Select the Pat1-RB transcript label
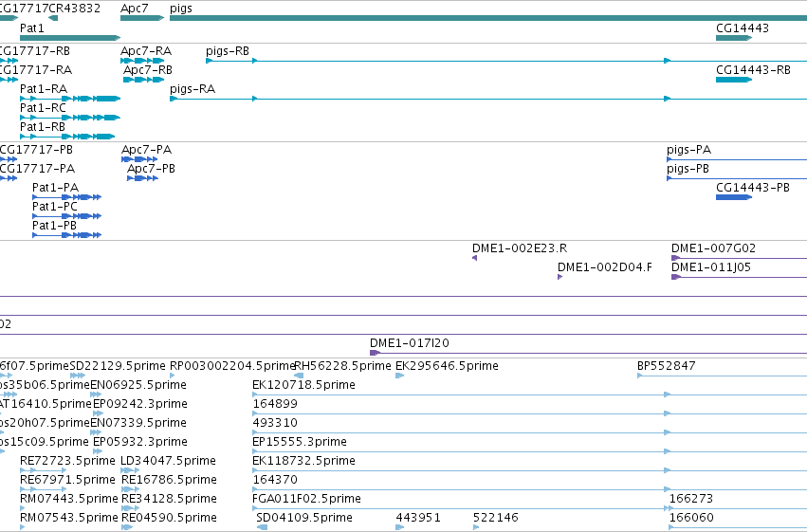Viewport: 807px width, 532px height. pos(43,127)
